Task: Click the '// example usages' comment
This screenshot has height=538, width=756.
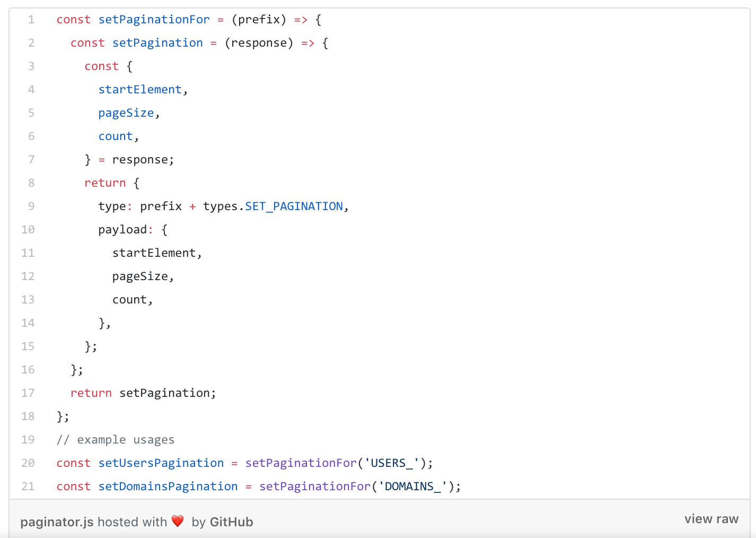Action: tap(116, 440)
